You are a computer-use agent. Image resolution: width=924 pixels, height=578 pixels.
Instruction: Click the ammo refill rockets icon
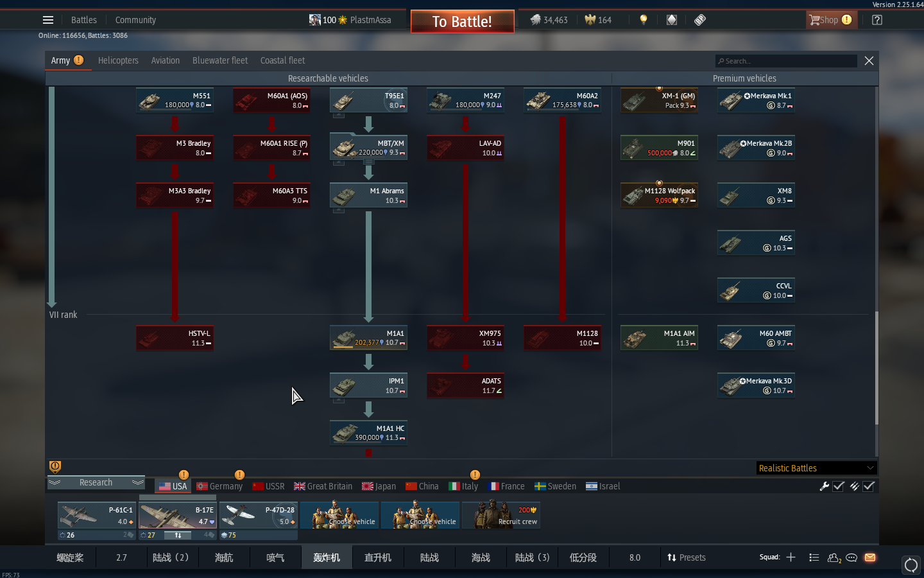[x=855, y=486]
